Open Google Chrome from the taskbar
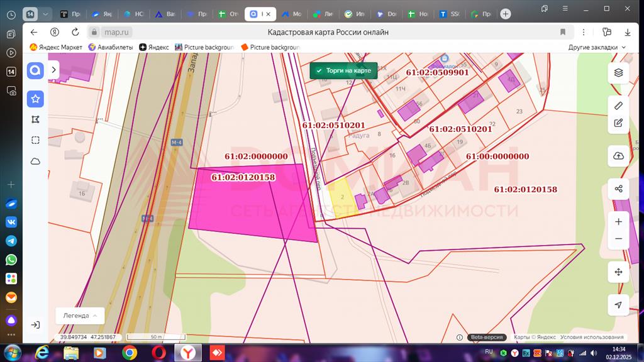 tap(130, 353)
